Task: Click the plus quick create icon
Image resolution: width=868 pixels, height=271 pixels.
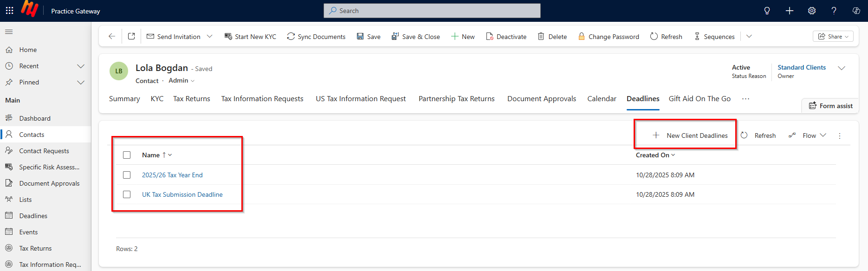Action: click(789, 11)
